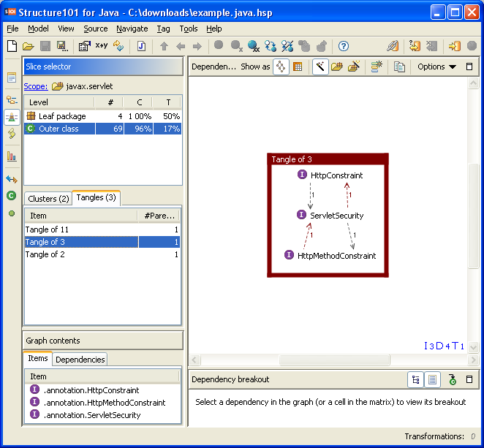
Task: Toggle list view in Dependency breakout
Action: (432, 379)
